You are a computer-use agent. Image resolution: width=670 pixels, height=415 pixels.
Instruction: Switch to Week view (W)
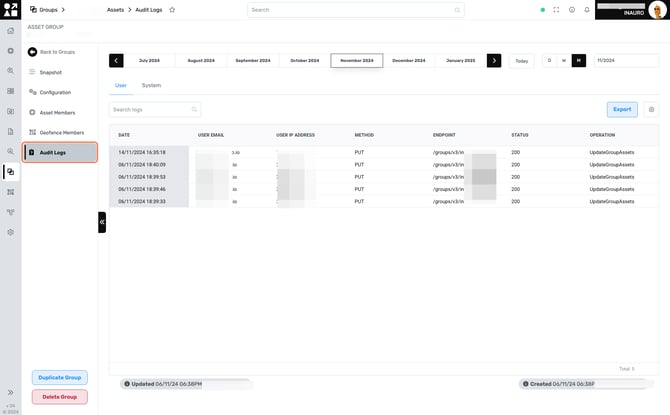(564, 61)
